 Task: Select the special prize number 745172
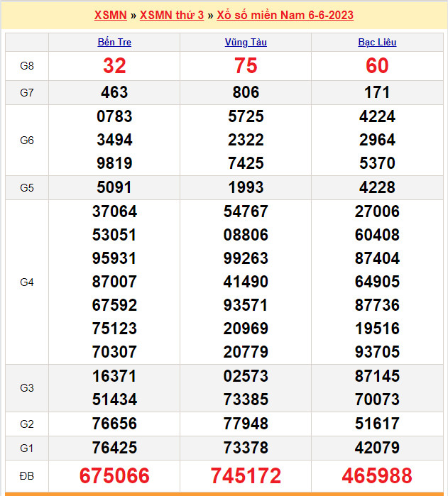click(x=246, y=475)
